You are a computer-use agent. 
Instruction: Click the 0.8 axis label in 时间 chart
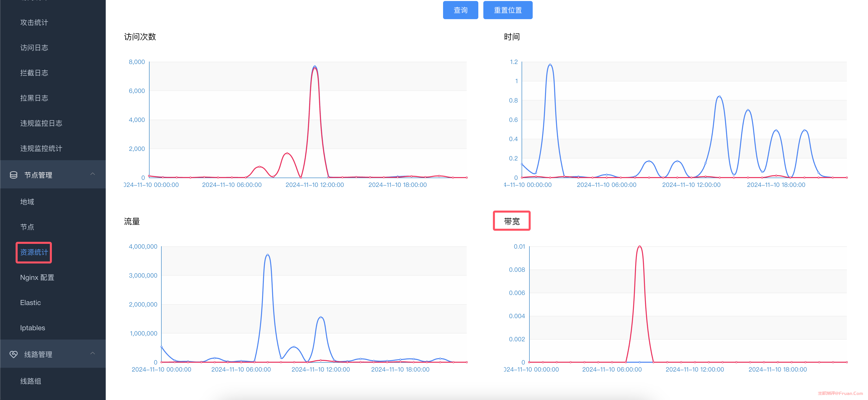coord(513,101)
